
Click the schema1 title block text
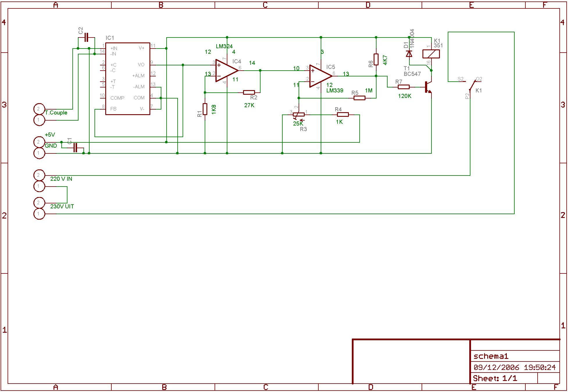click(x=491, y=356)
